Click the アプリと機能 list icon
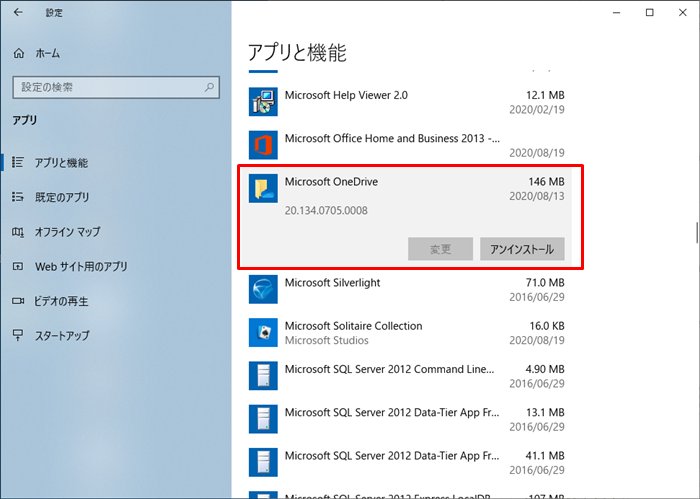Screen dimensions: 700x499 click(18, 162)
